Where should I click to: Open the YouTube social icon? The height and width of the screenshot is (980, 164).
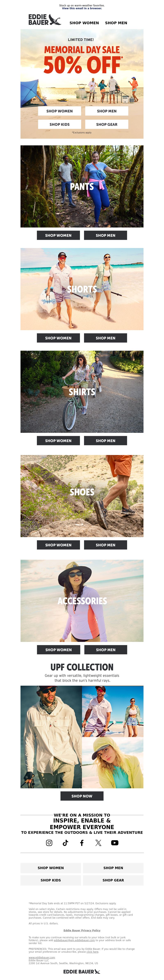pyautogui.click(x=115, y=843)
